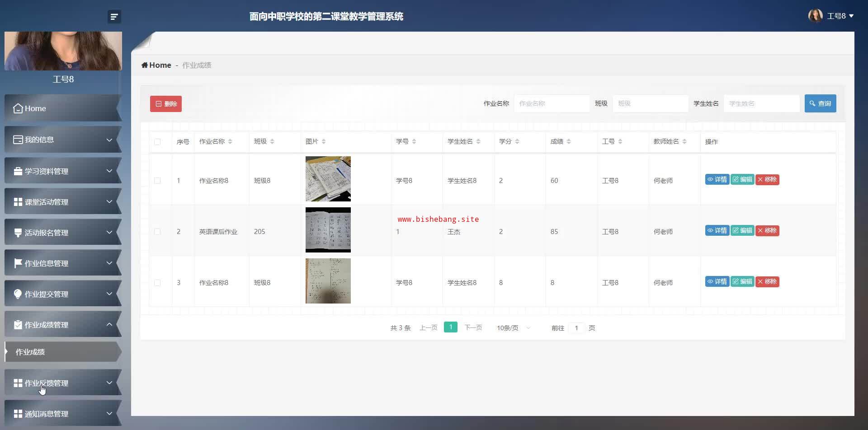Click the user avatar in top-right corner
Screen dimensions: 868x430
(x=815, y=16)
